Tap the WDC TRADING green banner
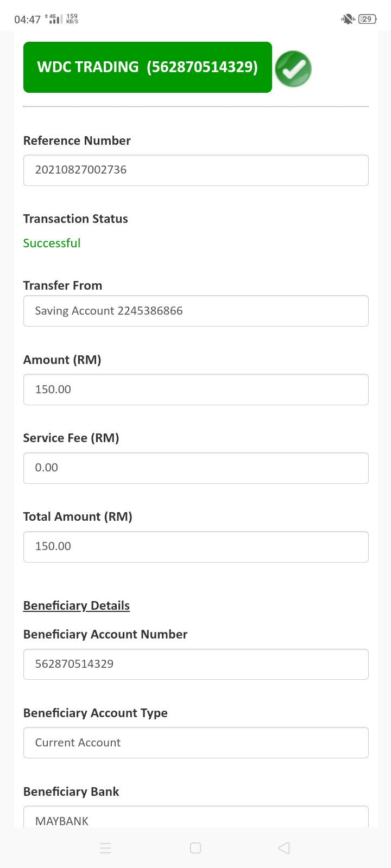 148,67
